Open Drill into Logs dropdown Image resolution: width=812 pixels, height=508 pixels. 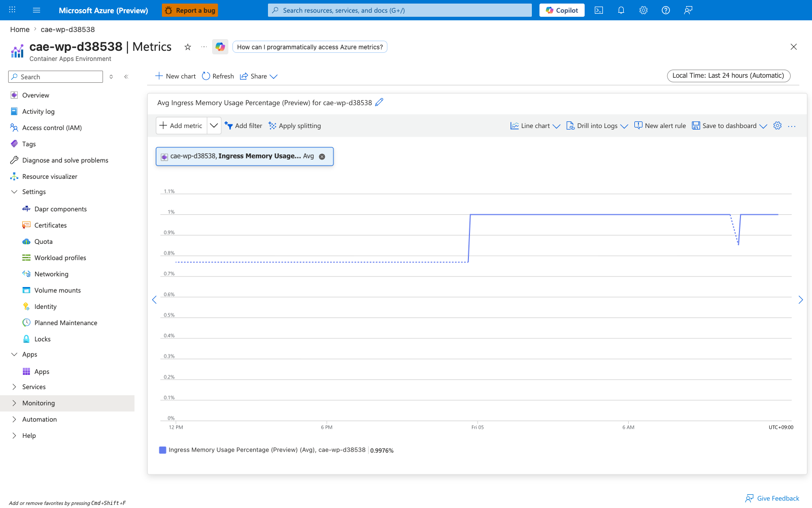(x=597, y=125)
